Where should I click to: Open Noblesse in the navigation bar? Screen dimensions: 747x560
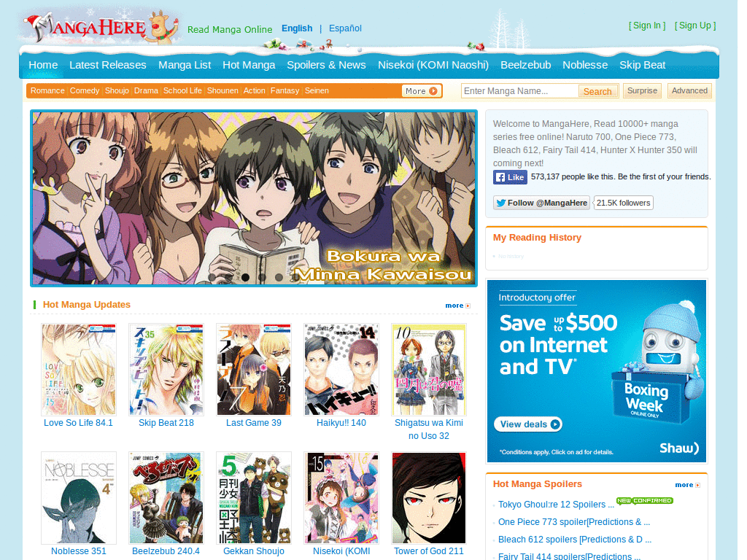pyautogui.click(x=585, y=65)
